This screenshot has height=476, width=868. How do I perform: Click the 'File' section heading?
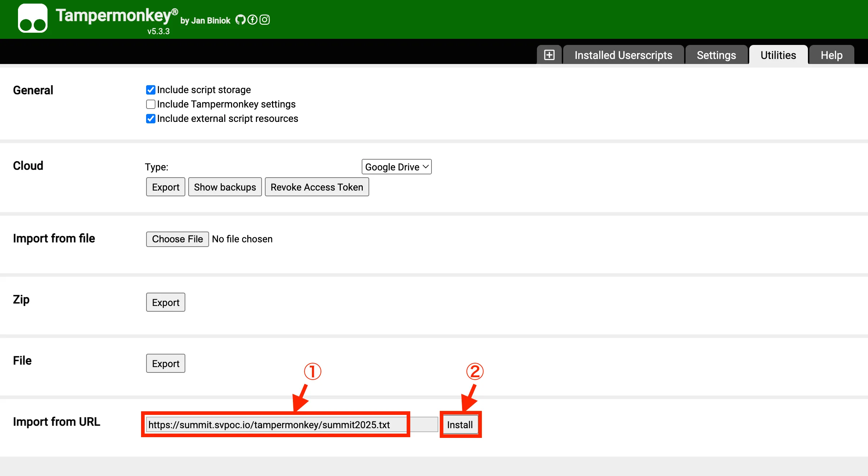pyautogui.click(x=22, y=361)
